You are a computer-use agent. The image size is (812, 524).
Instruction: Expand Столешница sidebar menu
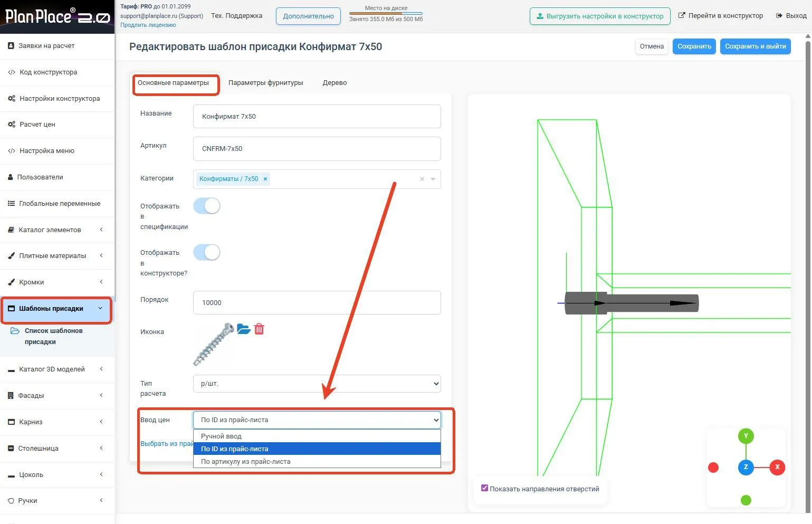(57, 449)
